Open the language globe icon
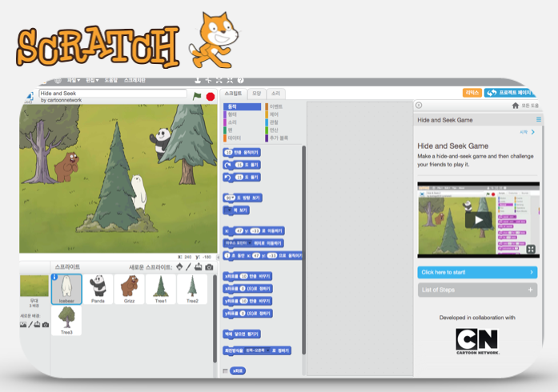558x392 pixels. 58,81
